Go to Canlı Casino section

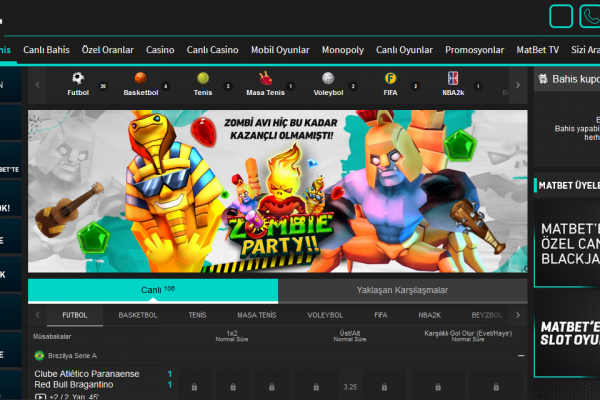tap(212, 50)
